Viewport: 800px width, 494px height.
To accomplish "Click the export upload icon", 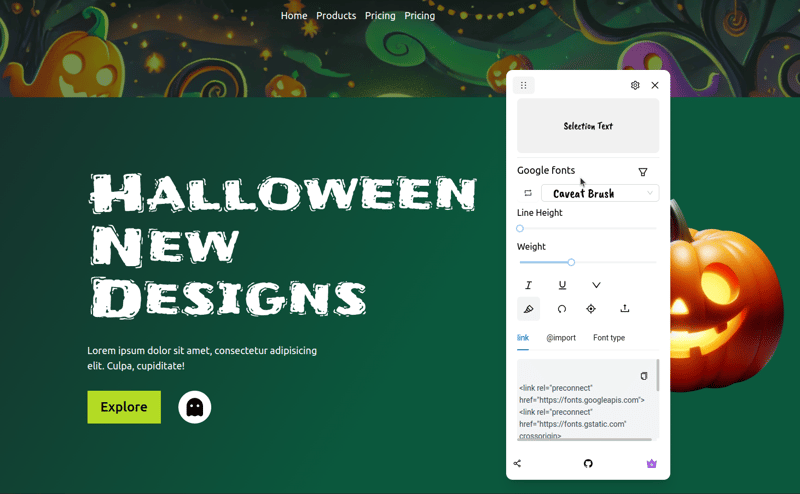I will click(x=625, y=309).
